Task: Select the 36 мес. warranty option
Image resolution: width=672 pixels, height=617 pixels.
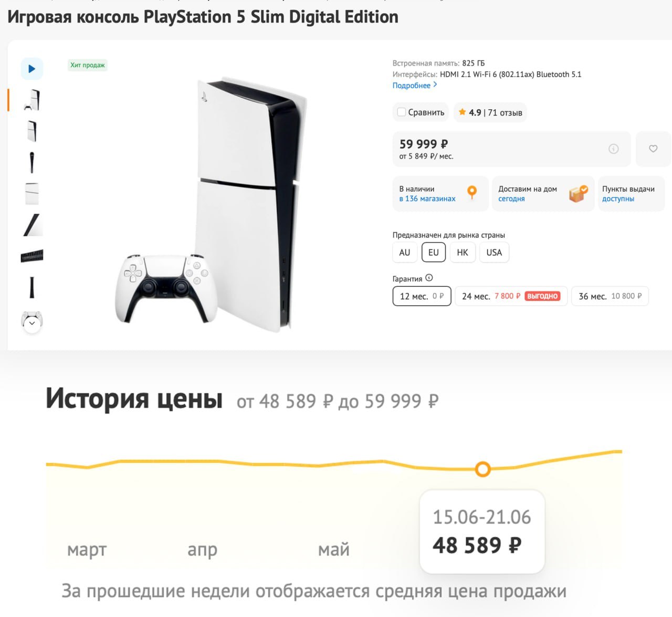Action: pyautogui.click(x=610, y=296)
